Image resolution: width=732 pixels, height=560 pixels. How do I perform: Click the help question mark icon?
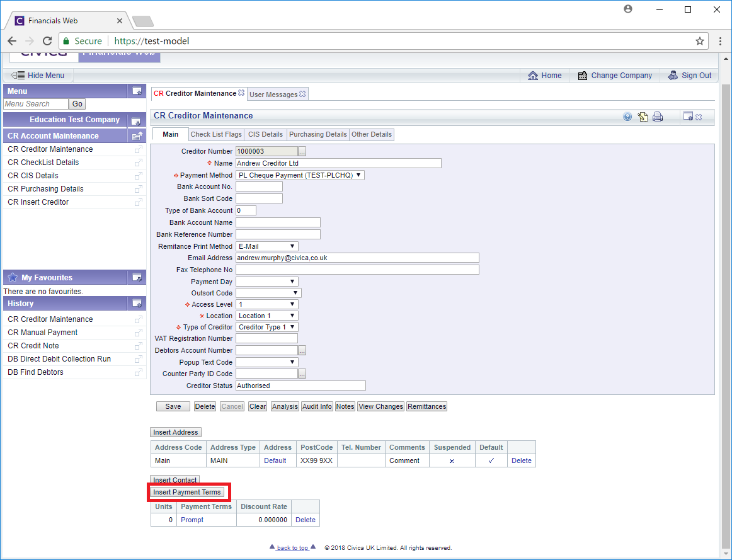pyautogui.click(x=627, y=117)
